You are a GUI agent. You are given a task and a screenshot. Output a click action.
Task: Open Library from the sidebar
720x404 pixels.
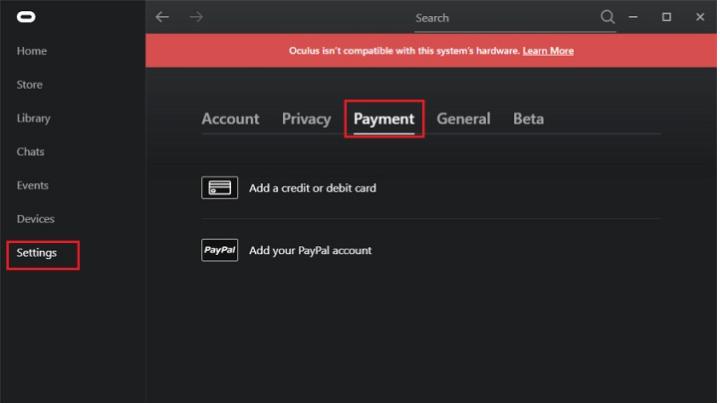tap(34, 118)
